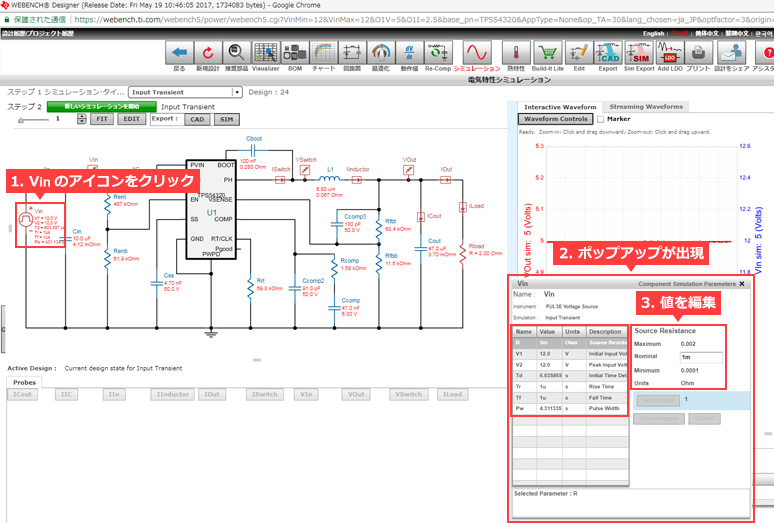Select the Tf row in parameter table
Image resolution: width=774 pixels, height=523 pixels.
tap(570, 397)
